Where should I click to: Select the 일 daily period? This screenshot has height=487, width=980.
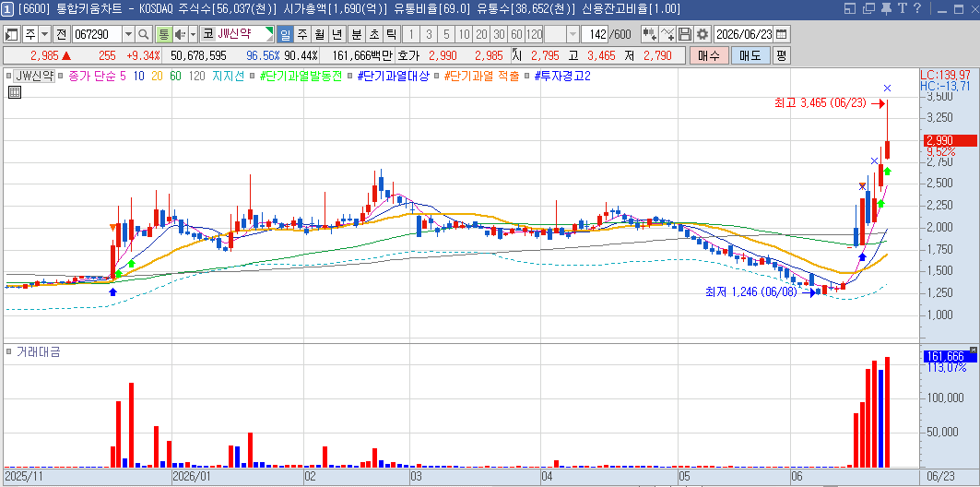point(284,34)
